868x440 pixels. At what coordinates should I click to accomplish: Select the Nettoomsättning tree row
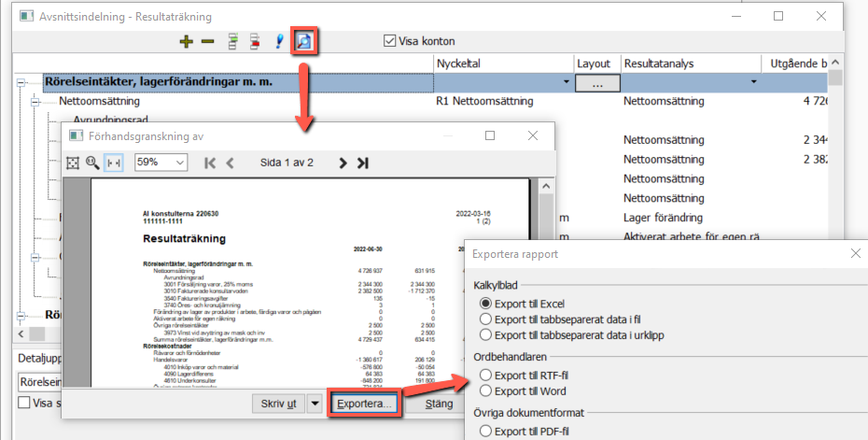point(99,102)
